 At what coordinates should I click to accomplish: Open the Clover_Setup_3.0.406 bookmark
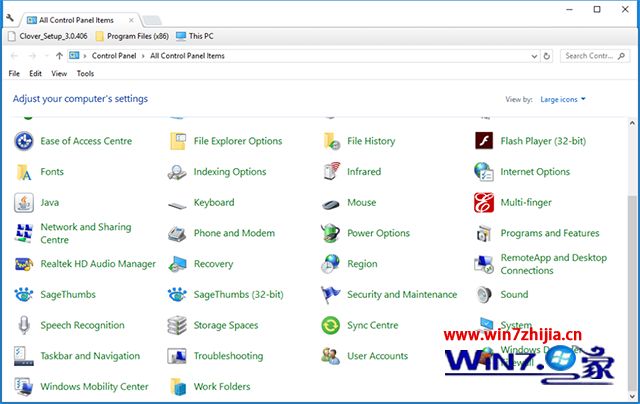[x=48, y=36]
